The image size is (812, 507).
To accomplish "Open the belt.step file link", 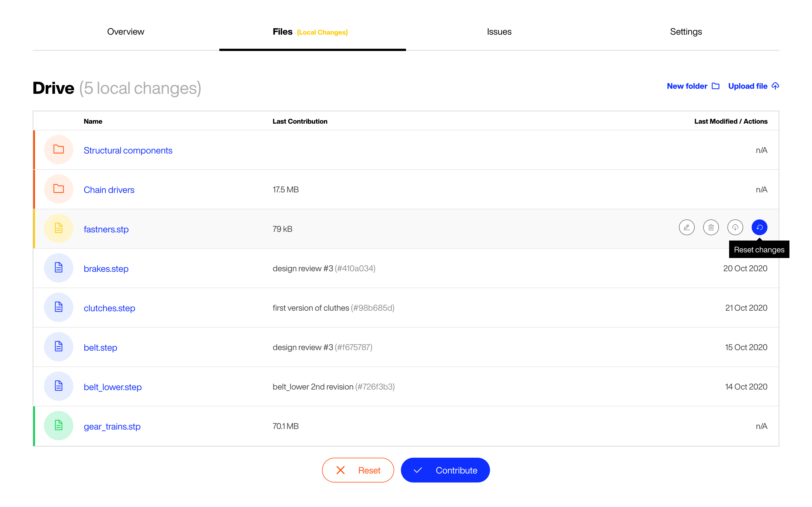I will pos(100,347).
